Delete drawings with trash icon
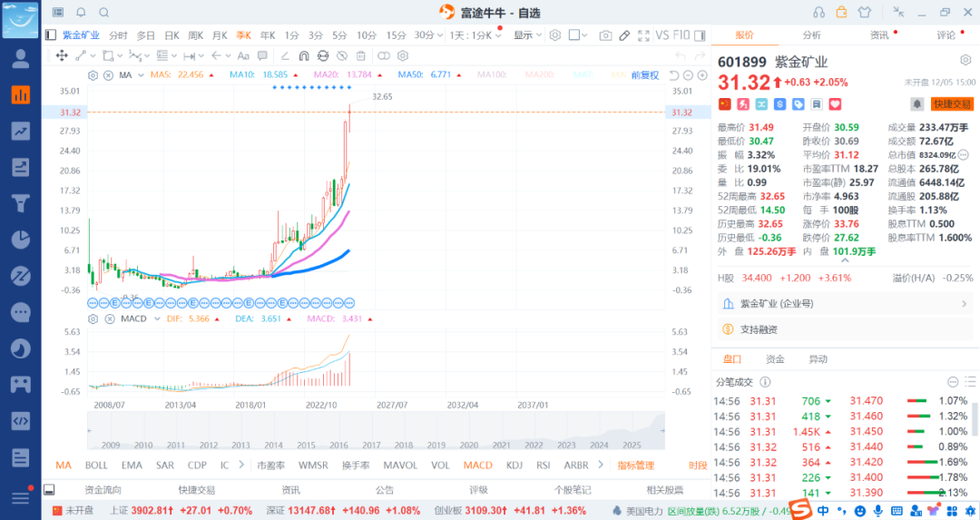 pos(360,55)
